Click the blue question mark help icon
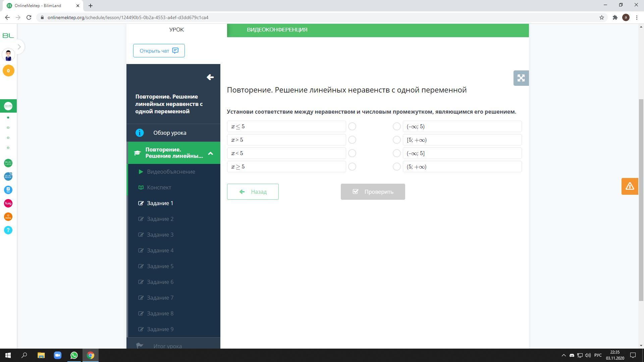Viewport: 644px width, 362px height. 8,230
